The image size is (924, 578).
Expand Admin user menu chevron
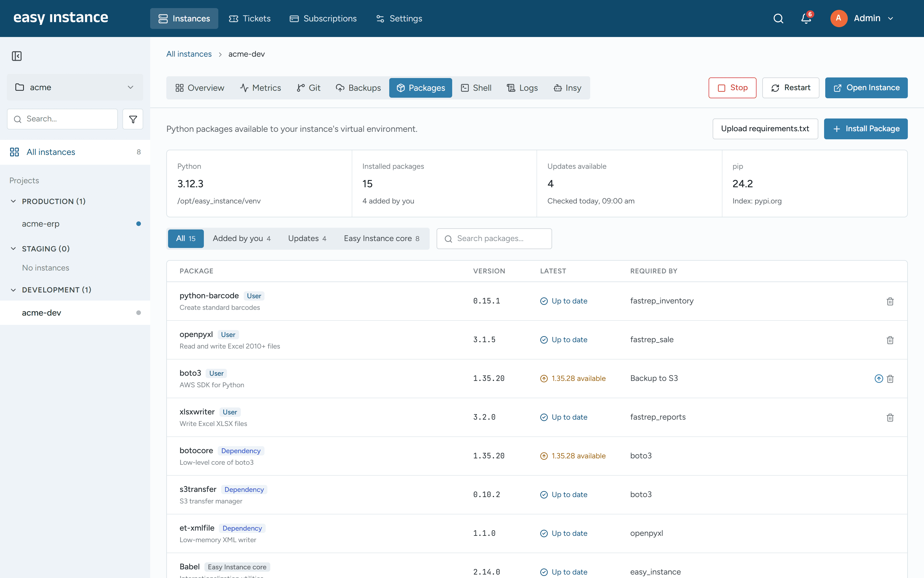point(891,18)
